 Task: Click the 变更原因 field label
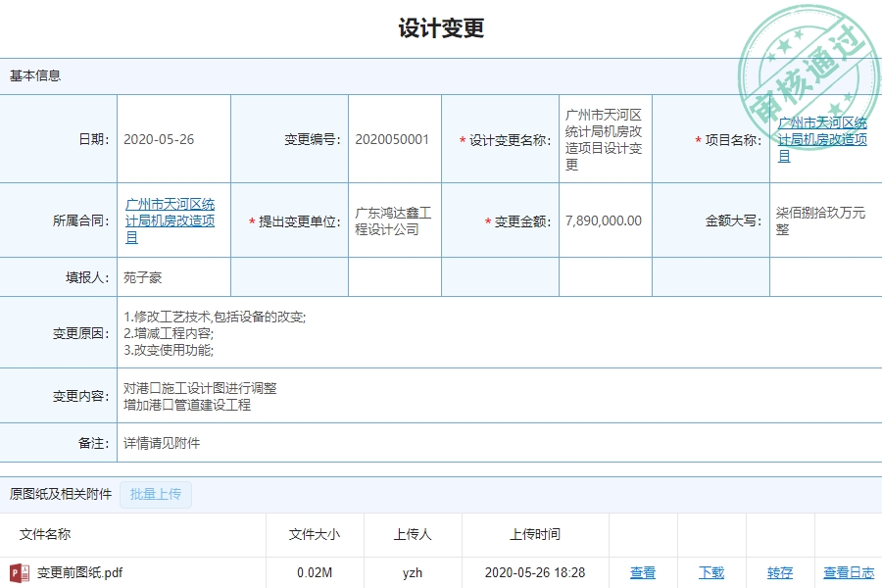pos(81,333)
